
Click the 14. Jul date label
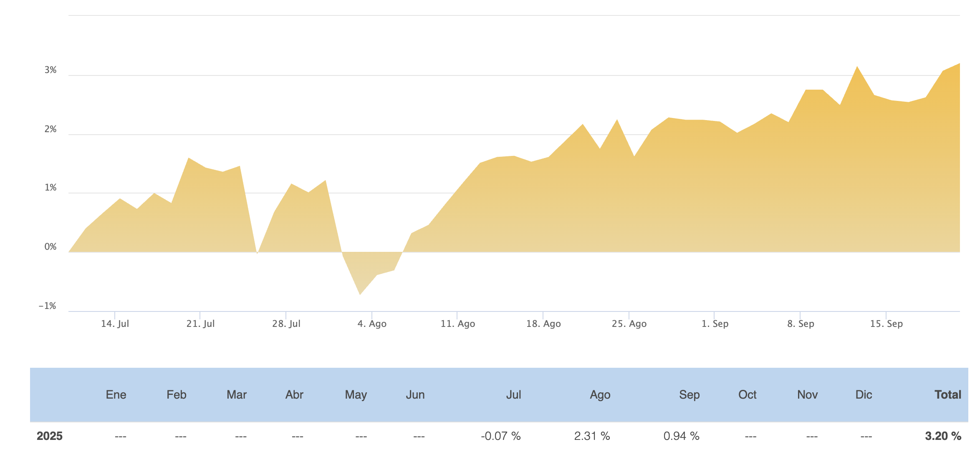(x=115, y=324)
